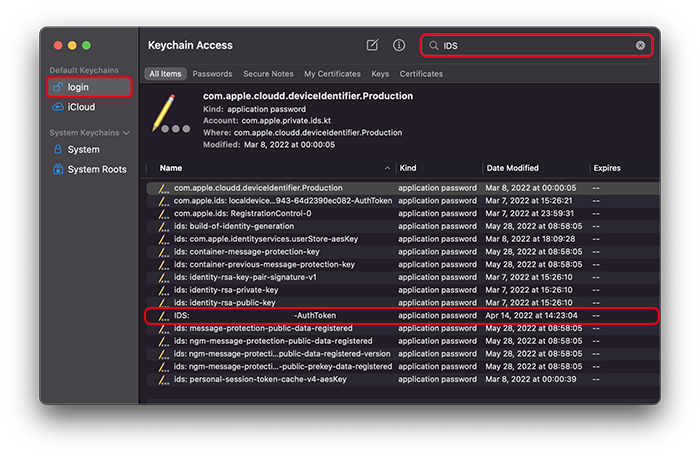Open the info inspector icon

399,45
